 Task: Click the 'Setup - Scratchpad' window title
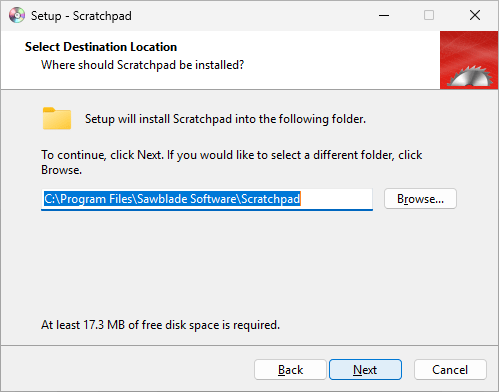pyautogui.click(x=81, y=16)
